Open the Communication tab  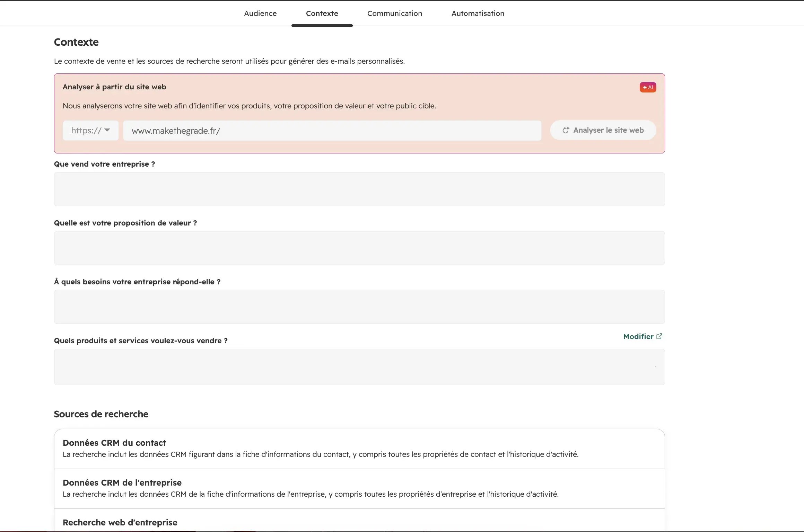click(395, 14)
